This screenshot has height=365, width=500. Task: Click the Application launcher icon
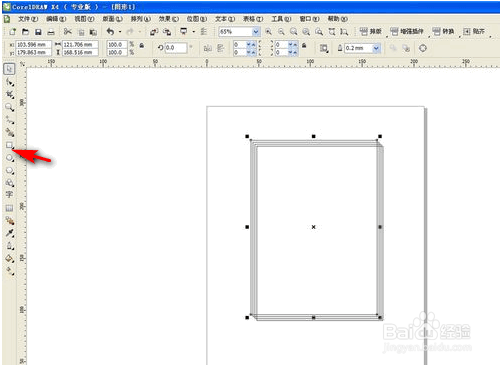[x=184, y=32]
